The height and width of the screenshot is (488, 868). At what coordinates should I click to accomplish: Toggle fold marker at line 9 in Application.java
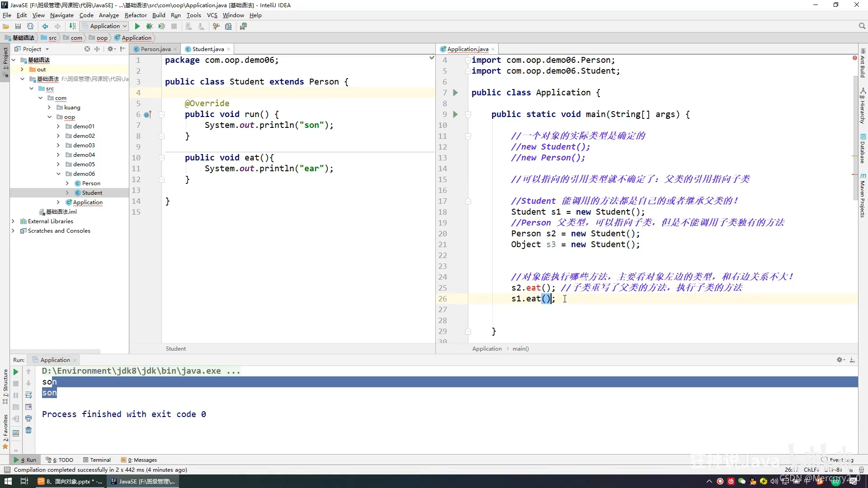click(x=468, y=114)
